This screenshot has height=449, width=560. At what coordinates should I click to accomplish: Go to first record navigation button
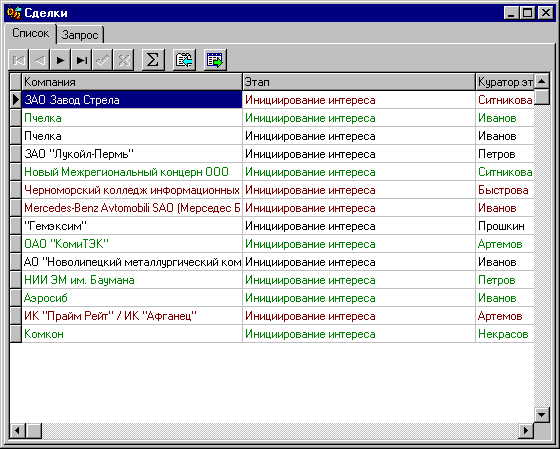tap(19, 60)
